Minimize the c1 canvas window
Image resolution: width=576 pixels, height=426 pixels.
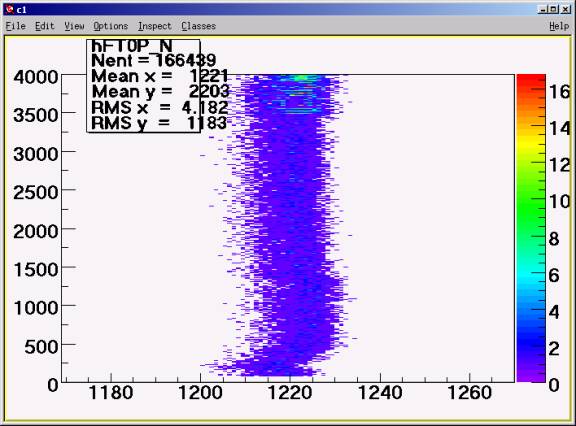(x=542, y=10)
